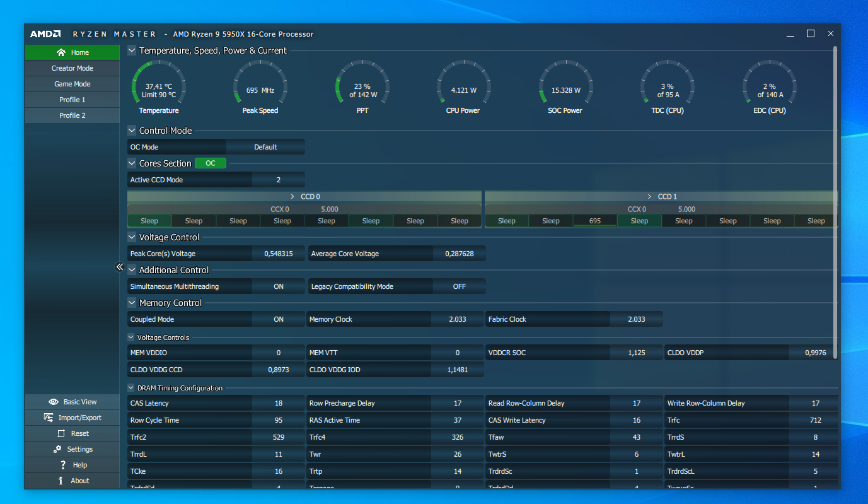The width and height of the screenshot is (868, 504).
Task: Expand the CCD 1 chevron
Action: pyautogui.click(x=650, y=197)
